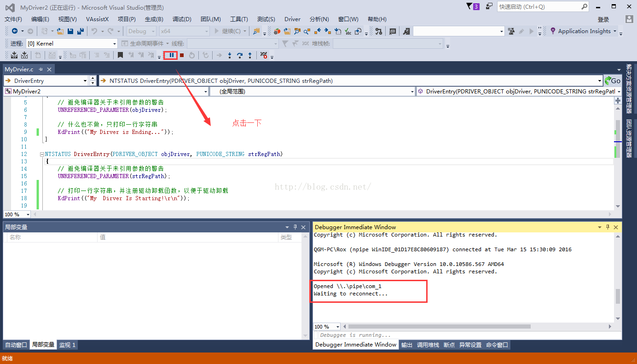Open the Analyze menu
This screenshot has width=637, height=364.
point(319,19)
